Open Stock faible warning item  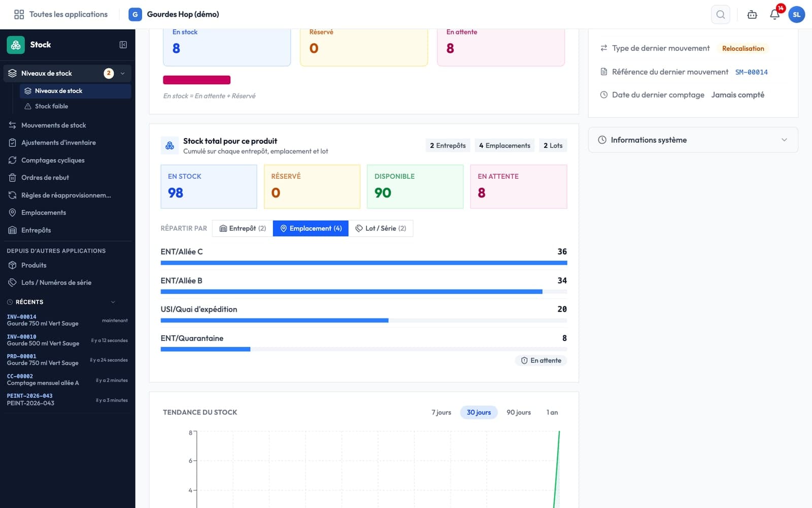(75, 106)
